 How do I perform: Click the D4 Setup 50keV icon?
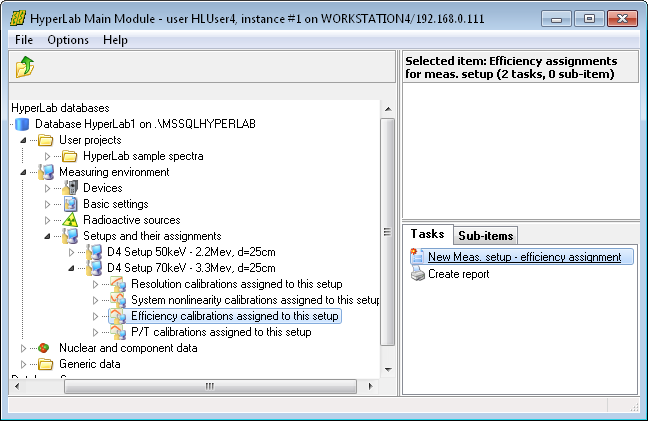(94, 252)
